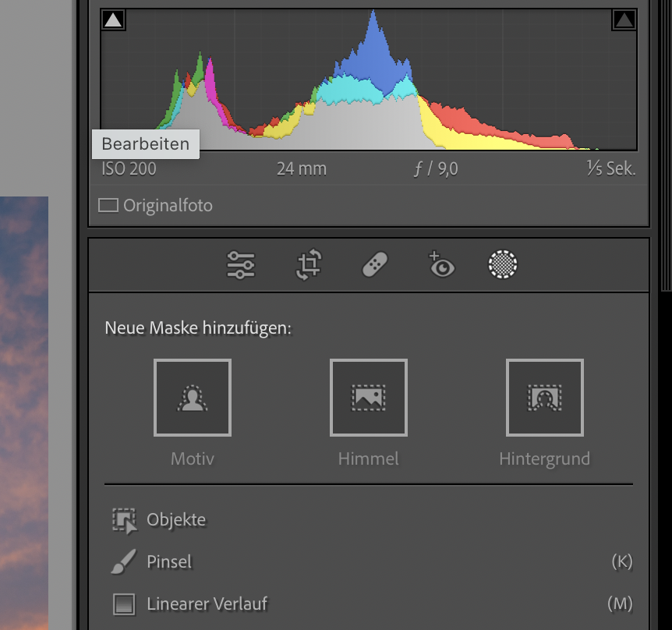Click the f / 9,0 aperture value

click(x=436, y=169)
